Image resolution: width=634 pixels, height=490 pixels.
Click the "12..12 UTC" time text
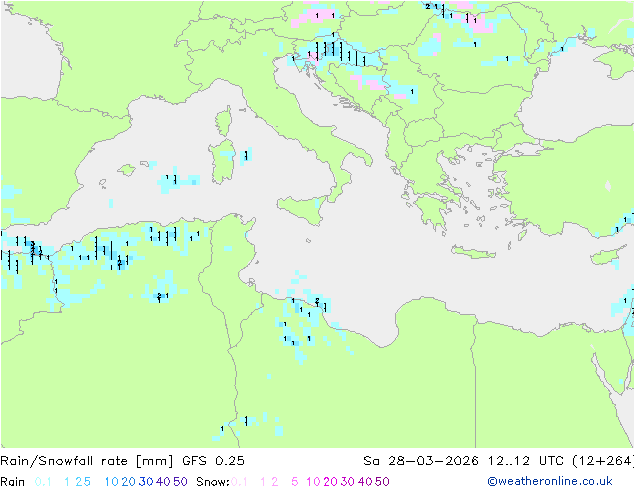pos(526,461)
